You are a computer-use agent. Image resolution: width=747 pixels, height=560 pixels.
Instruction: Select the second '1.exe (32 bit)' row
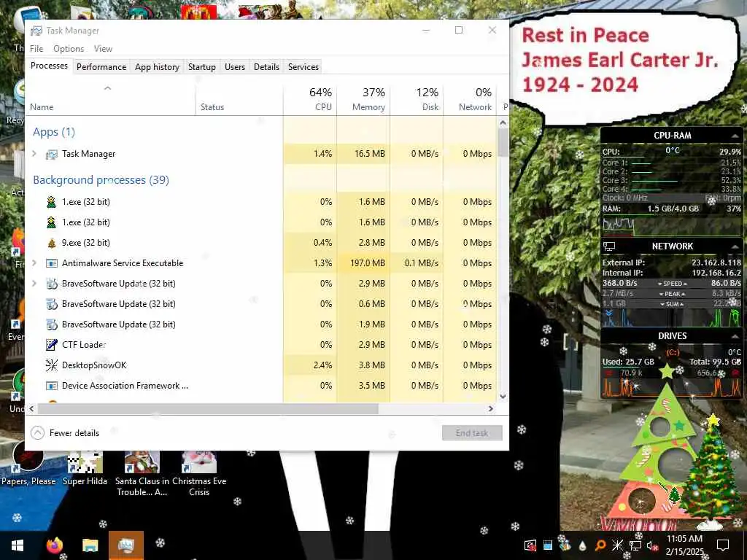point(261,222)
